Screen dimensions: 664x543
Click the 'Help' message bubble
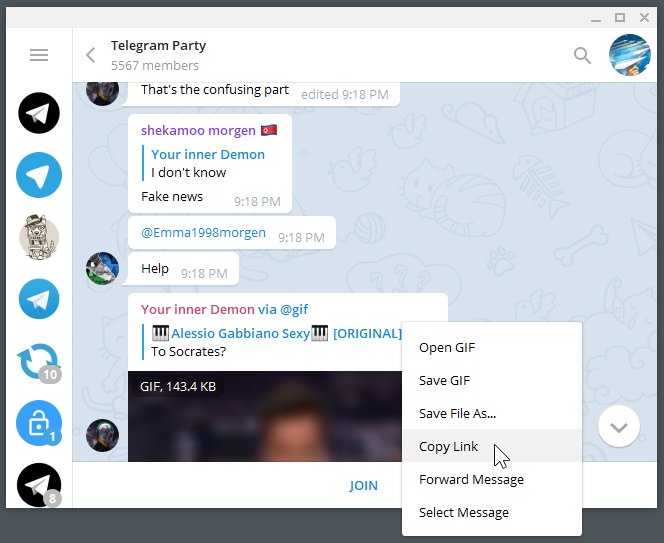pyautogui.click(x=183, y=269)
